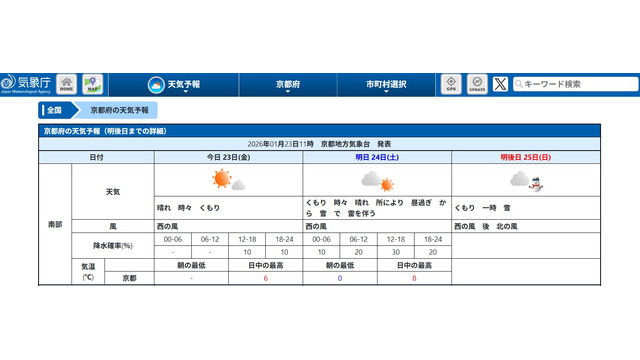Click the 京都府の天気予報 breadcrumb

(119, 110)
